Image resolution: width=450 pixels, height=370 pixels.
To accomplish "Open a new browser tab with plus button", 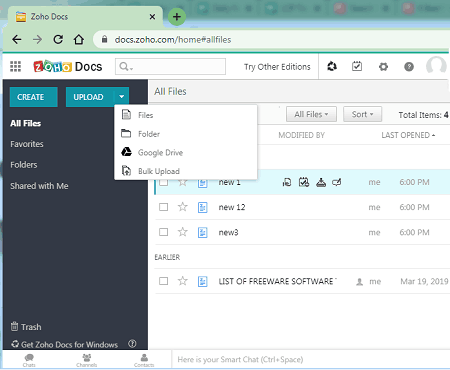I will pos(177,16).
